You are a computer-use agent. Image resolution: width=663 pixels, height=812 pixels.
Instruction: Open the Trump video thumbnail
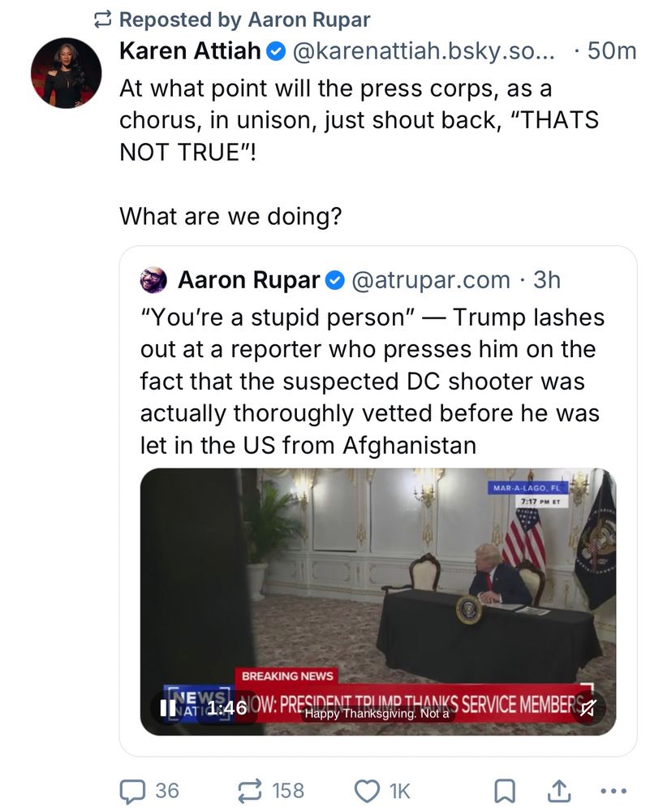378,602
